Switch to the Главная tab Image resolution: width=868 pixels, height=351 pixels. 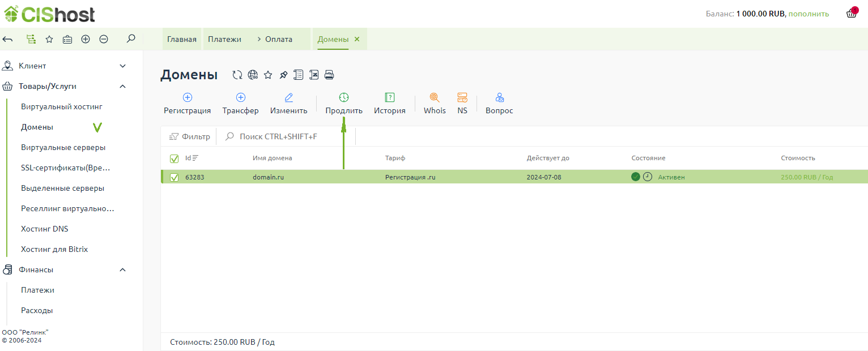[181, 39]
